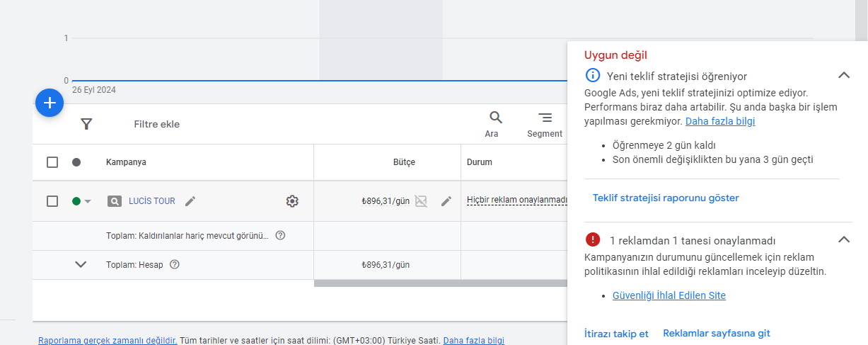Open the Segment icon

pyautogui.click(x=545, y=118)
